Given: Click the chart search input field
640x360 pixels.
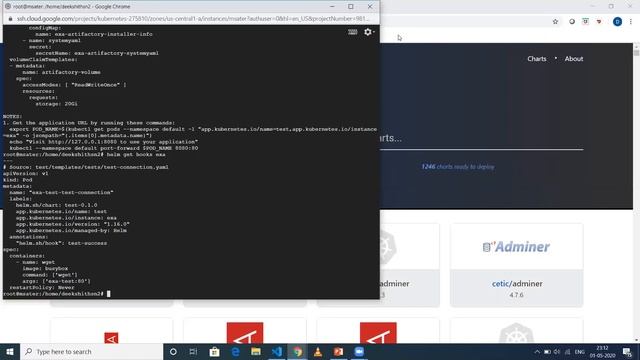Looking at the screenshot, I should (482, 139).
